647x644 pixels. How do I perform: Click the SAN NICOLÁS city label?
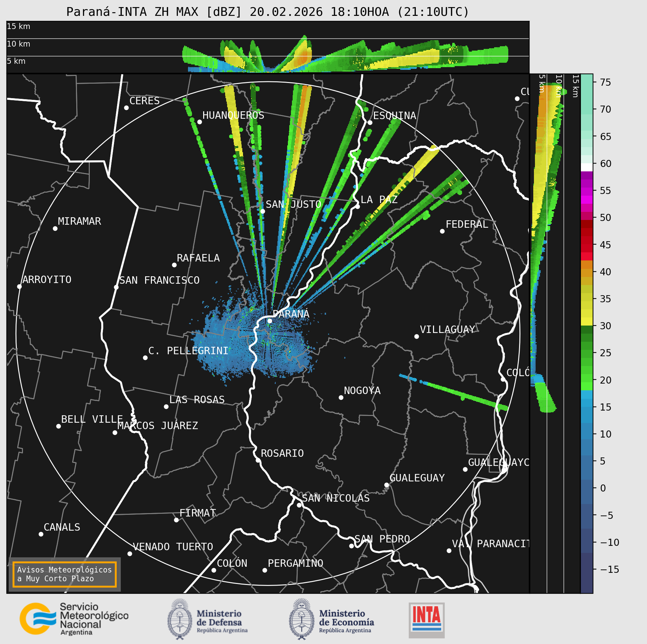[335, 498]
